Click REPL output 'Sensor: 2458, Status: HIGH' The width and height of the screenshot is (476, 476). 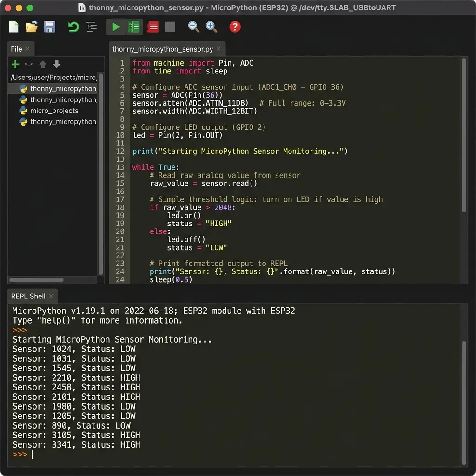pos(77,387)
